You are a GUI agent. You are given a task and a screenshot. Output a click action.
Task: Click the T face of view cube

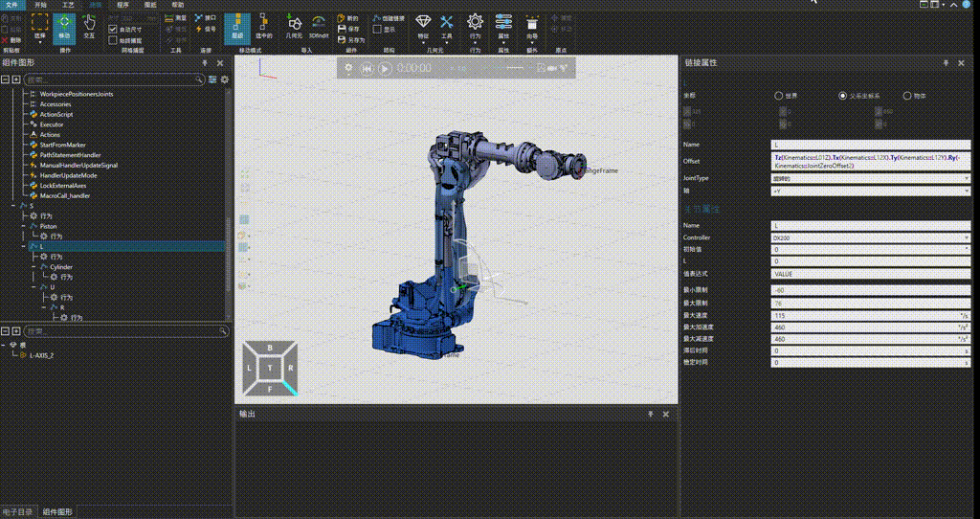point(270,369)
